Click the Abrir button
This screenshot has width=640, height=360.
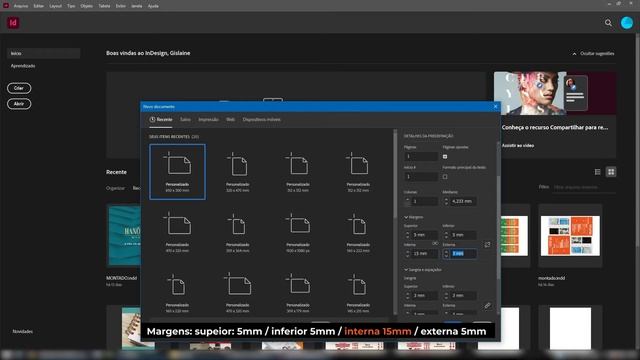[19, 104]
